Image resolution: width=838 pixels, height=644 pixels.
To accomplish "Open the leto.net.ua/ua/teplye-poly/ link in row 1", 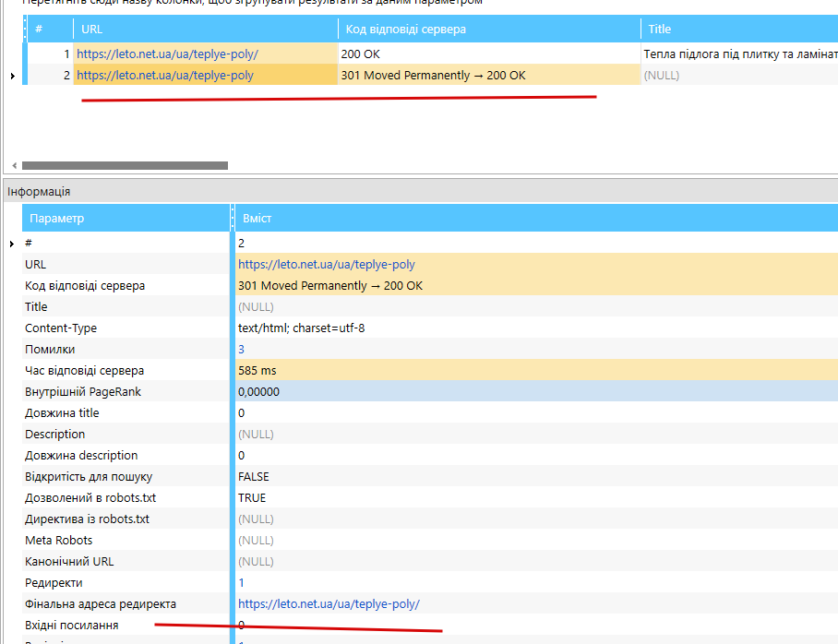I will [x=167, y=54].
